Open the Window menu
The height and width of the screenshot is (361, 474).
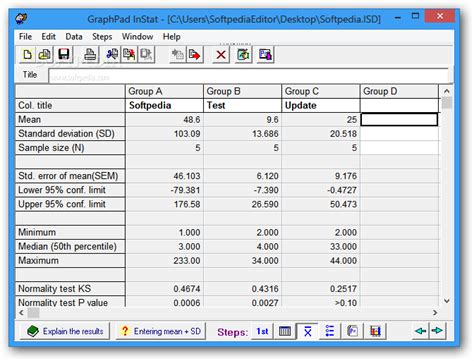tap(137, 36)
